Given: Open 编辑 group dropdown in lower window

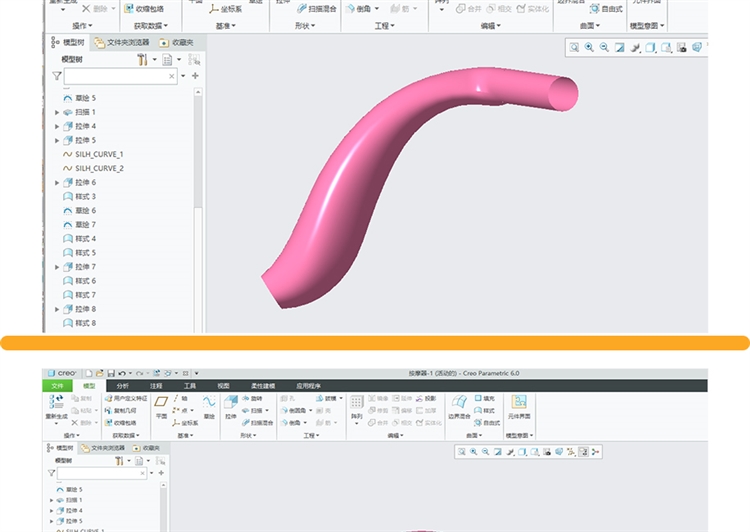Looking at the screenshot, I should click(x=395, y=435).
